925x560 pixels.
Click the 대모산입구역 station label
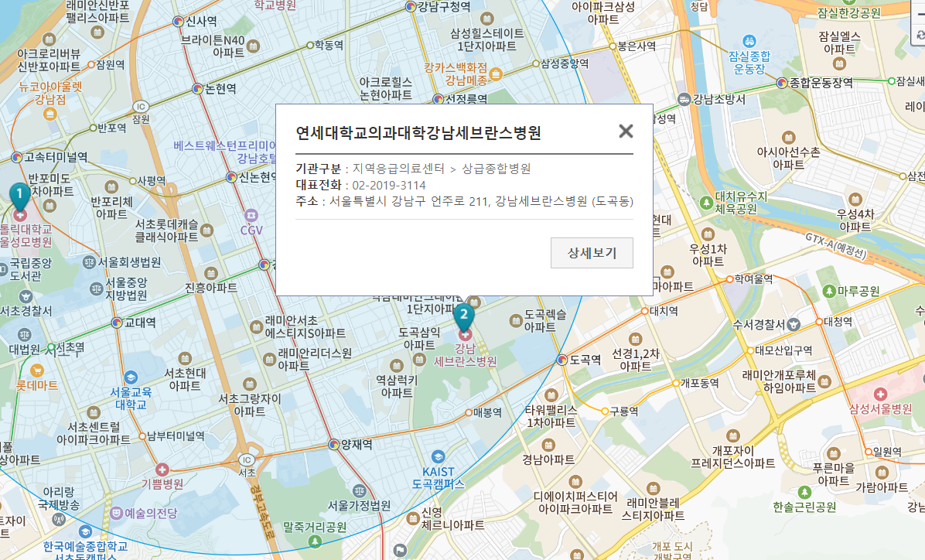[783, 350]
